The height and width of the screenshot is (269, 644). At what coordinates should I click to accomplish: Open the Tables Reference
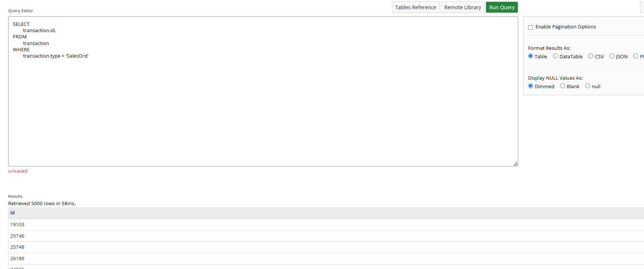click(415, 7)
